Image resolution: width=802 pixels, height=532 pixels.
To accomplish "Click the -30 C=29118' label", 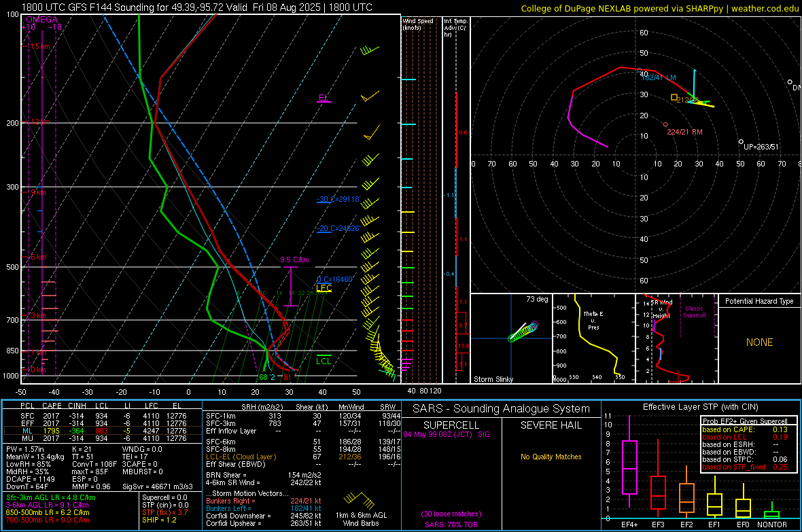I will click(x=338, y=199).
